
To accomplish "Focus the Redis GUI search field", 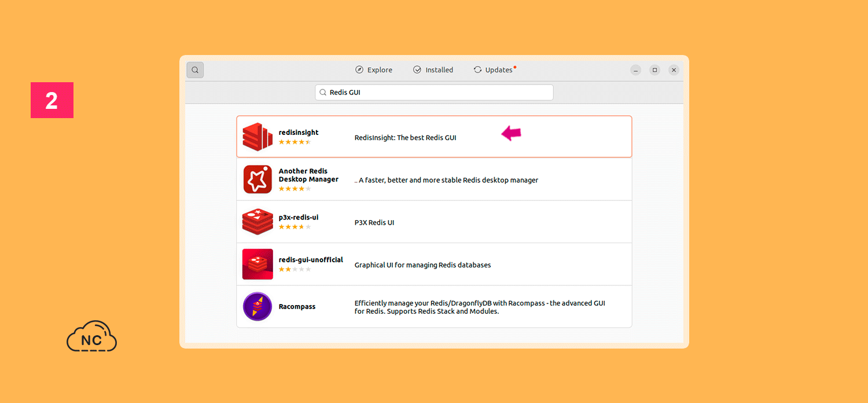I will [434, 93].
